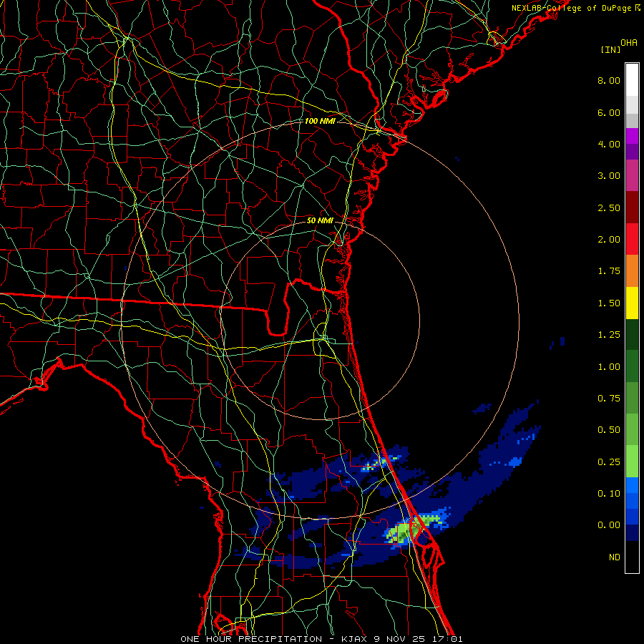Select the 1.25 legend value

(609, 335)
